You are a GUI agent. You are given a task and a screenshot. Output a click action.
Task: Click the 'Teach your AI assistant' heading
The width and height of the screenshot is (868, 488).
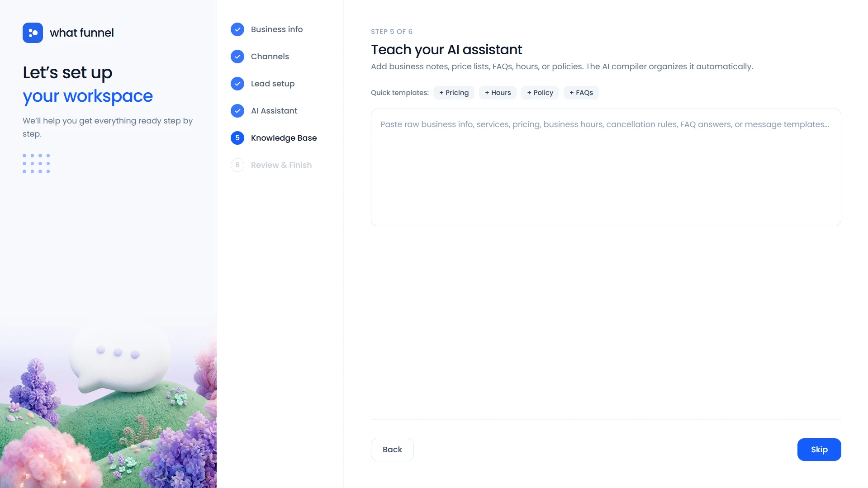446,50
